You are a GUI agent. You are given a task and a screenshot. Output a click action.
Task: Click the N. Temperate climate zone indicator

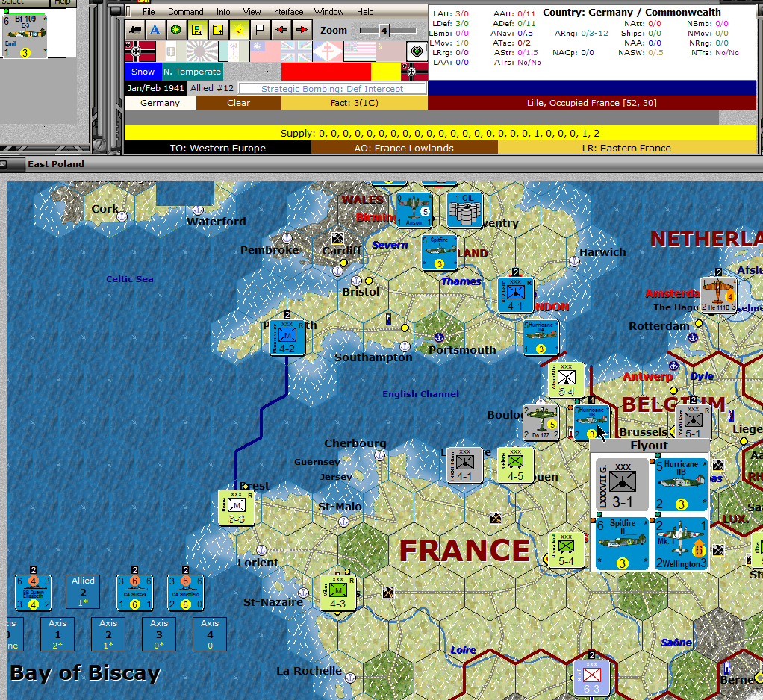pos(192,72)
